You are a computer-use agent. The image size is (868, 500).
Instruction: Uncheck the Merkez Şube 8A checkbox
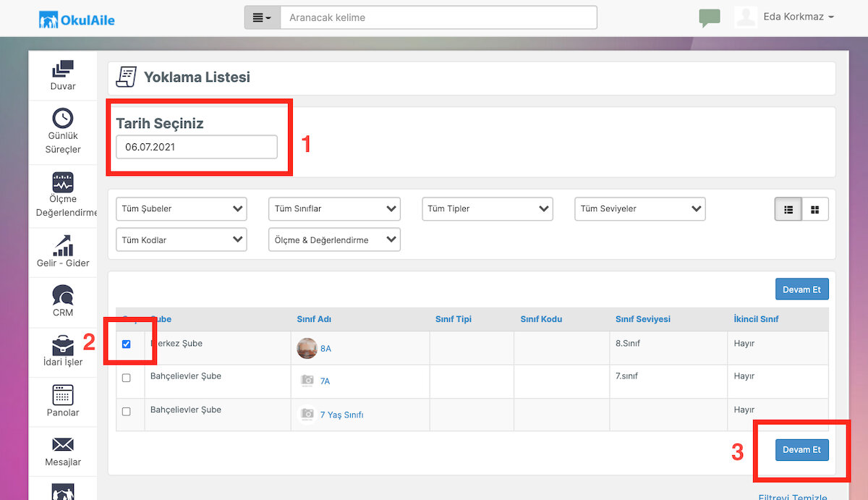click(x=127, y=344)
